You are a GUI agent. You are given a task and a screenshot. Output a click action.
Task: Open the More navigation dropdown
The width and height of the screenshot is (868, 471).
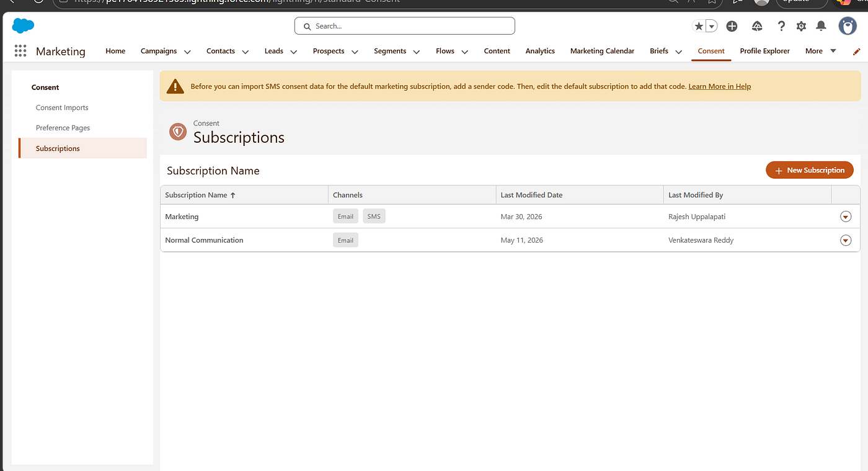pos(821,51)
